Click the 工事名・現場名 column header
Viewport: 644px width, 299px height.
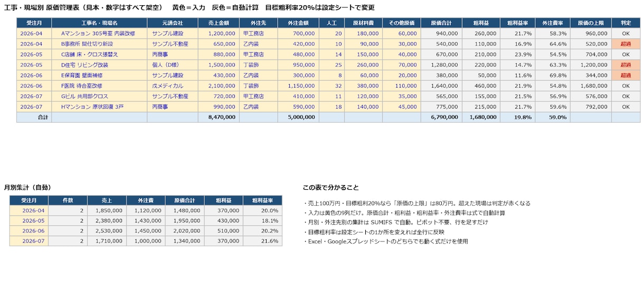coord(99,23)
